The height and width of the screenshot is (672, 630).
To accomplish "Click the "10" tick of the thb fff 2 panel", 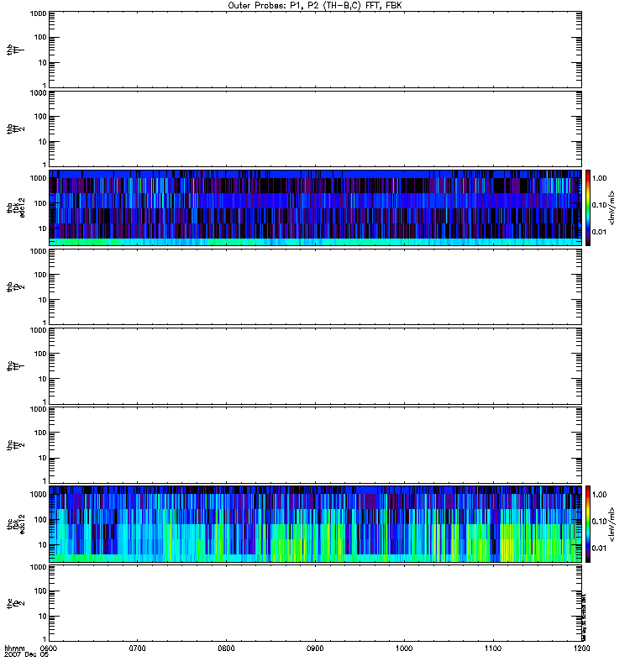I will [x=43, y=142].
